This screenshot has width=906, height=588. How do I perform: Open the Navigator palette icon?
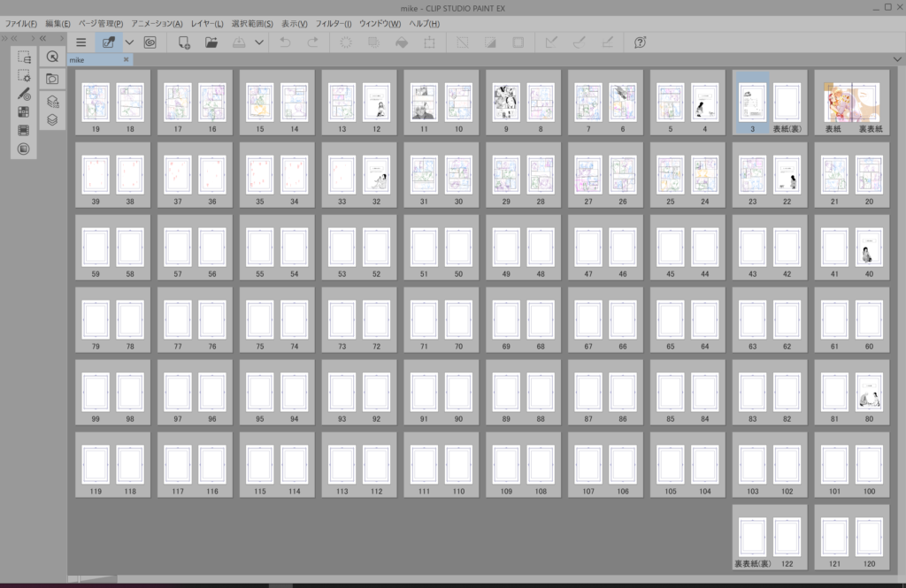[x=52, y=57]
